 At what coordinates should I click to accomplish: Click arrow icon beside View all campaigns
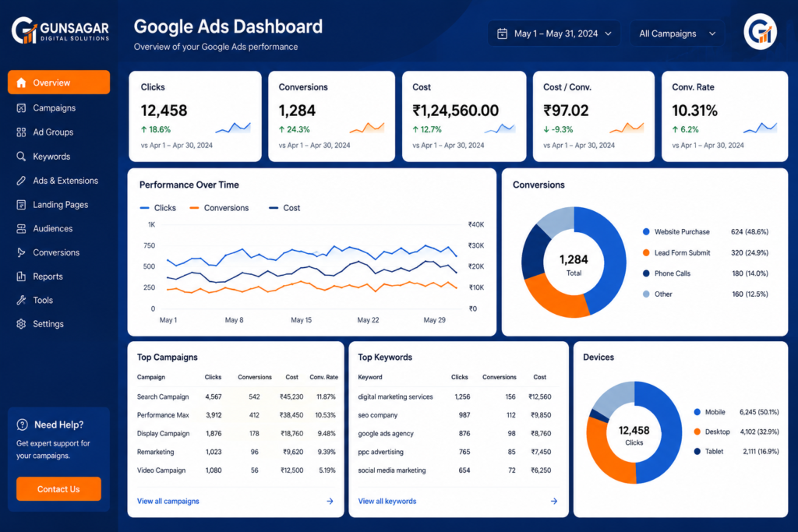click(x=330, y=501)
